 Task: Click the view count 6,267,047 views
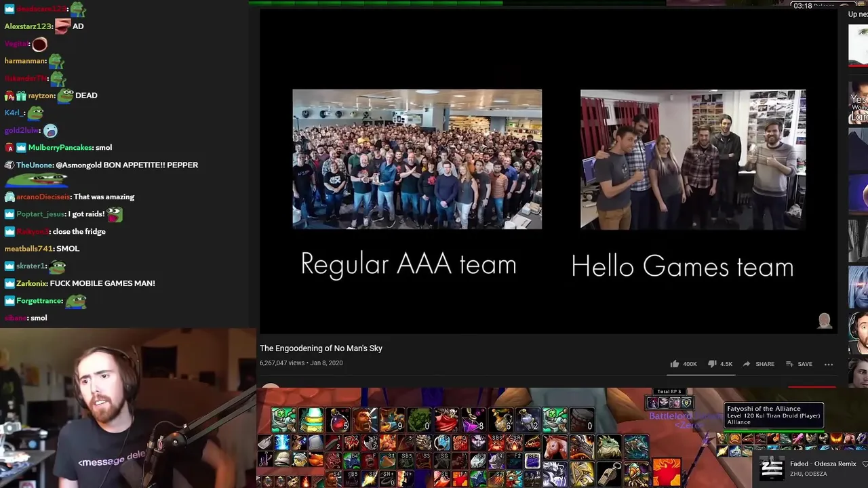click(x=282, y=363)
